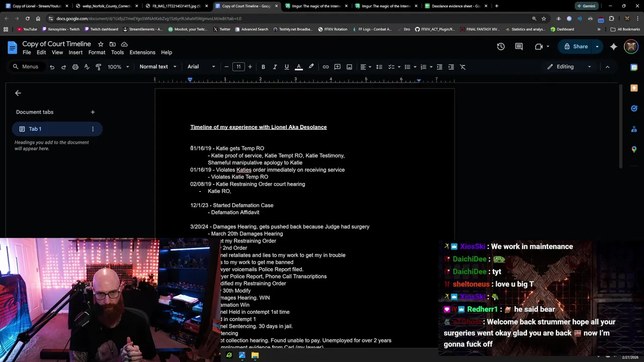Viewport: 644px width, 362px height.
Task: Open the Docs home icon
Action: tap(12, 48)
